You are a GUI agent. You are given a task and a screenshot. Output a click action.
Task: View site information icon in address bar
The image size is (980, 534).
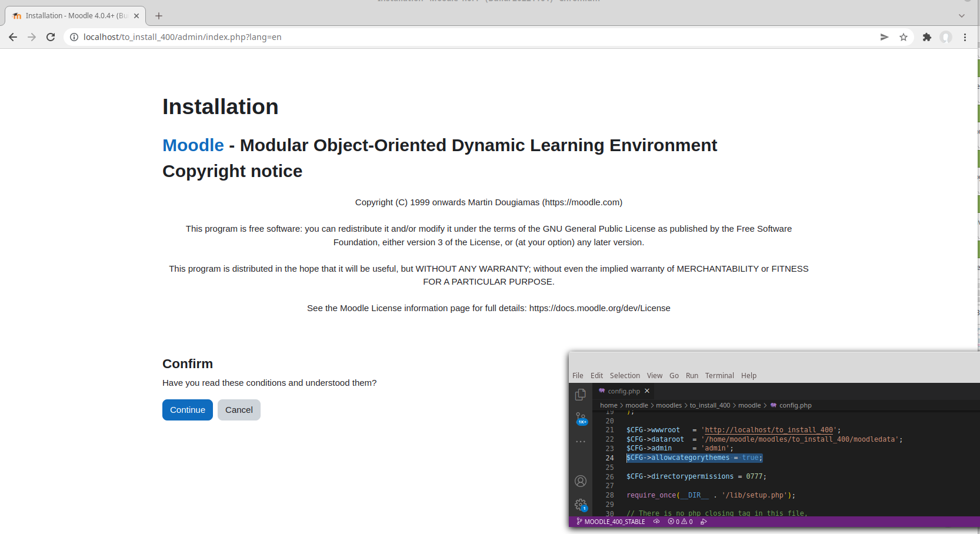74,37
